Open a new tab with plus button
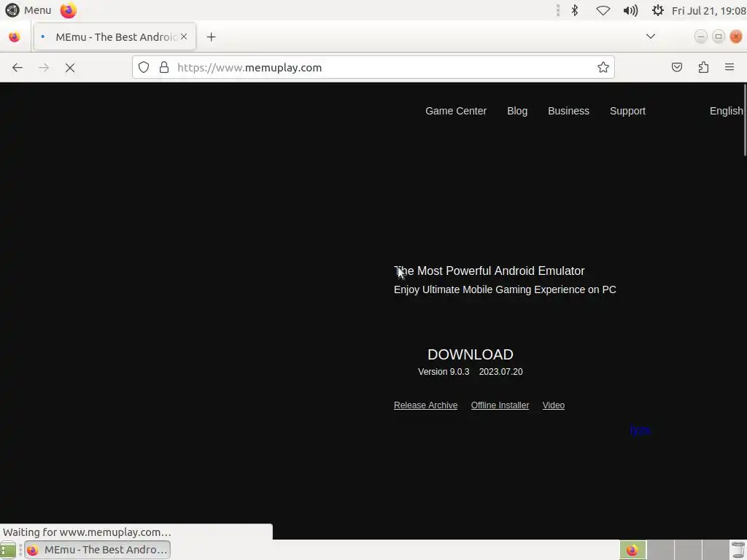 coord(211,36)
